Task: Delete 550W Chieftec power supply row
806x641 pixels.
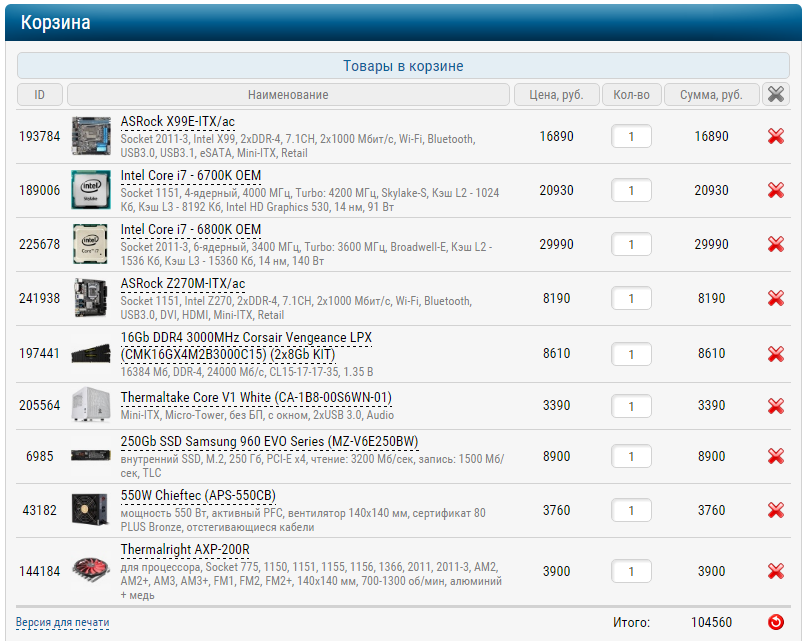Action: pyautogui.click(x=776, y=510)
